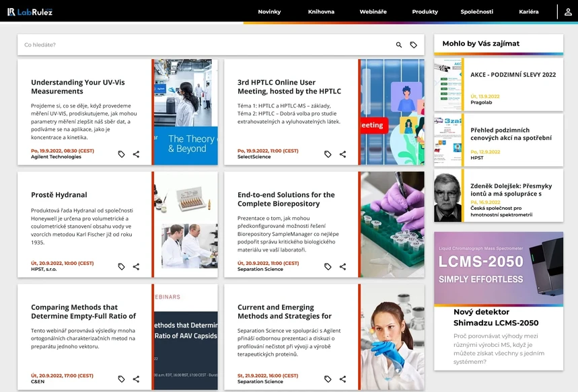The height and width of the screenshot is (392, 578).
Task: Open the user account icon
Action: [568, 12]
